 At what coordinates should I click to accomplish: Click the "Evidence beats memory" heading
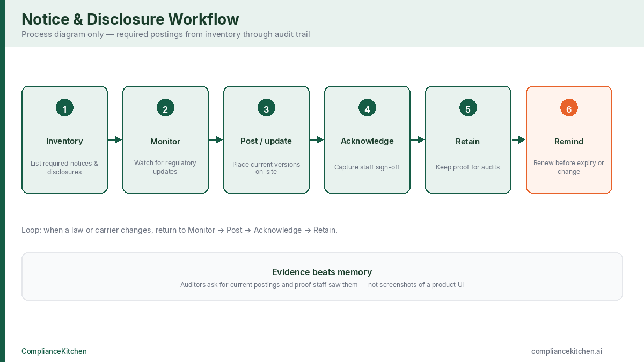tap(322, 272)
